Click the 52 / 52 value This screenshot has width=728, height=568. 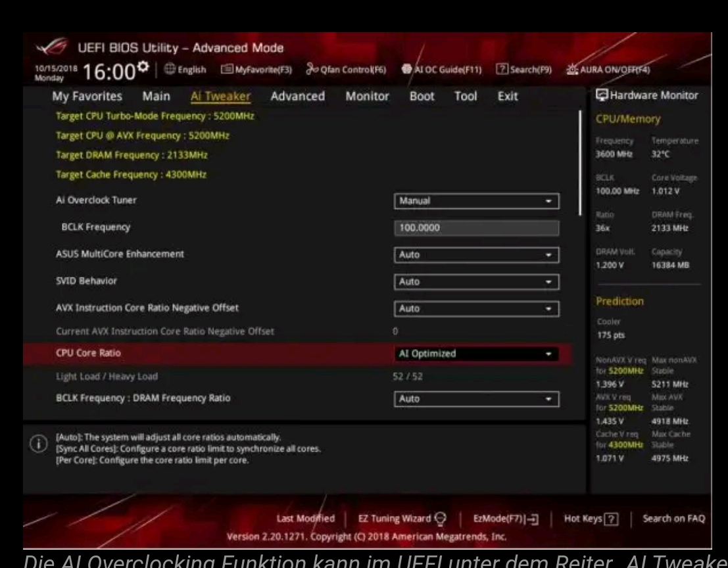(408, 376)
